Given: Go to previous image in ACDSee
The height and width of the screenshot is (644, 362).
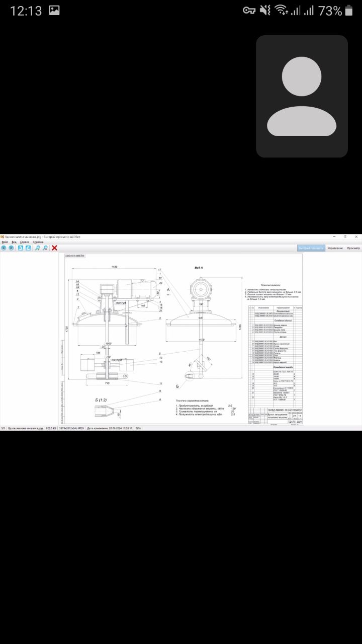Looking at the screenshot, I should tap(4, 248).
